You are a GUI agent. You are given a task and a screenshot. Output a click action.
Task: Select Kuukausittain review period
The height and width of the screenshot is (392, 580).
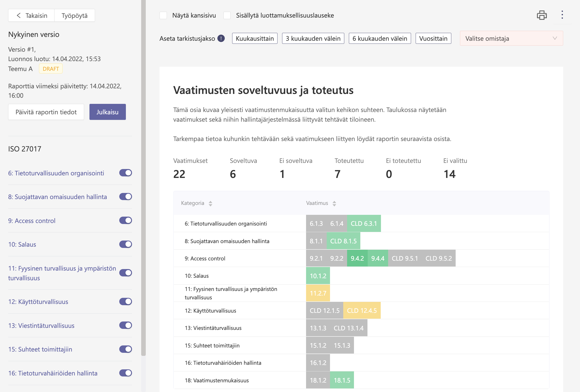coord(255,38)
